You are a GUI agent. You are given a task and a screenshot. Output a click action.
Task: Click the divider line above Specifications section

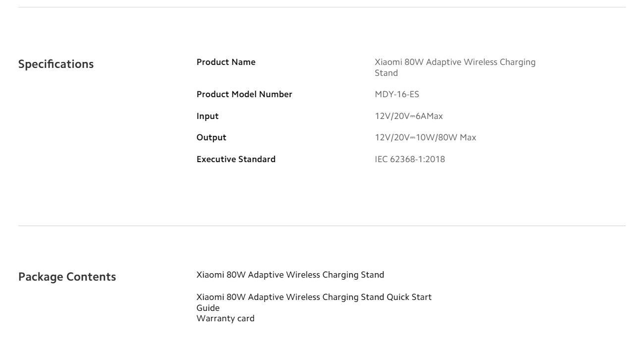(322, 7)
